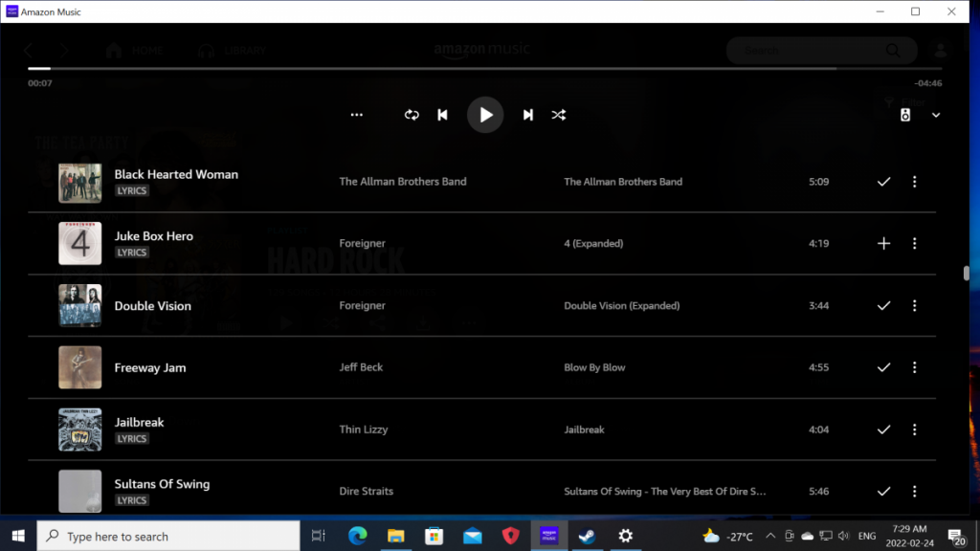Open the red shield security app
Viewport: 980px width, 551px height.
[511, 536]
